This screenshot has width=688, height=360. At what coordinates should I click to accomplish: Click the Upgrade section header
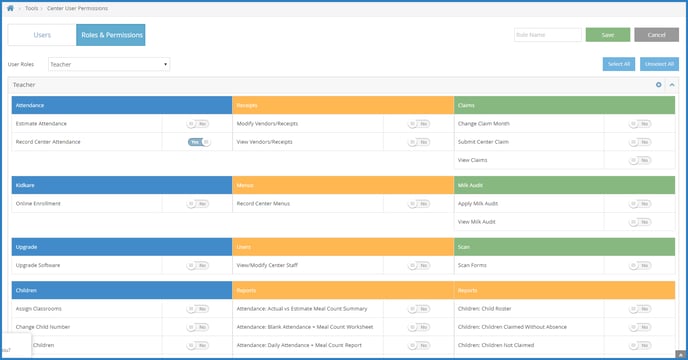(122, 247)
